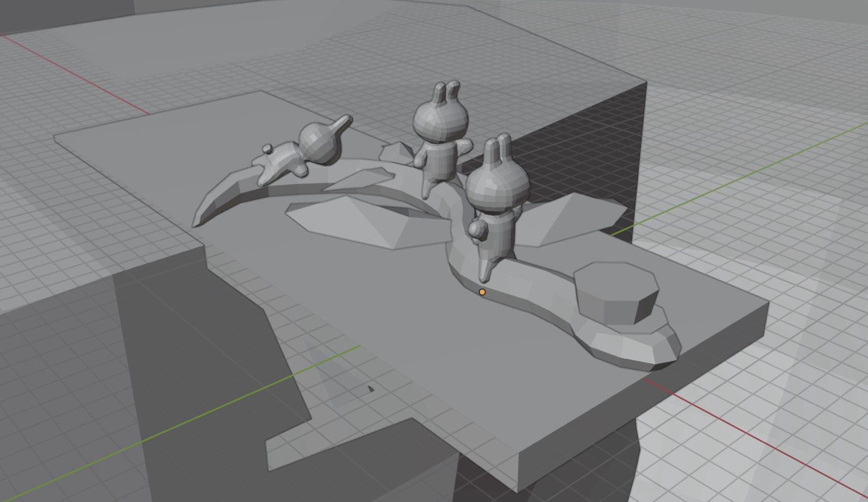The image size is (868, 502).
Task: Select the front bunny figure's head
Action: (x=497, y=187)
